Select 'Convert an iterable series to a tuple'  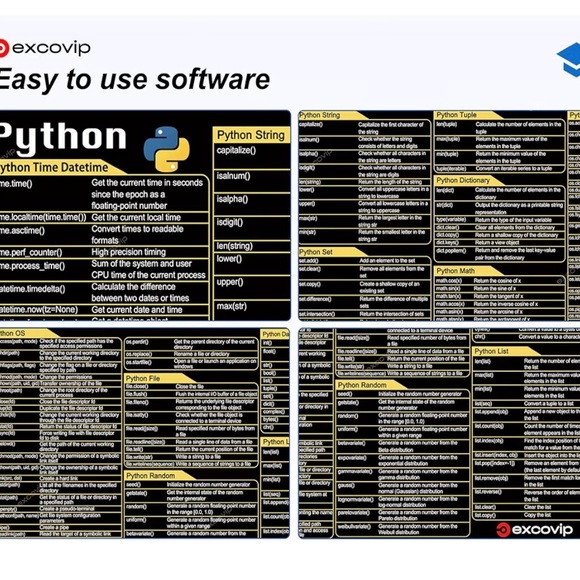pyautogui.click(x=514, y=169)
